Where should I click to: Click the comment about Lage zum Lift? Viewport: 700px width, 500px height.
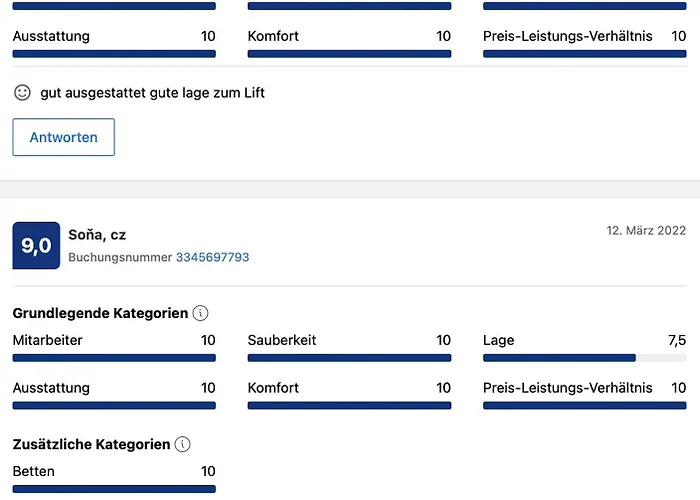[x=152, y=93]
